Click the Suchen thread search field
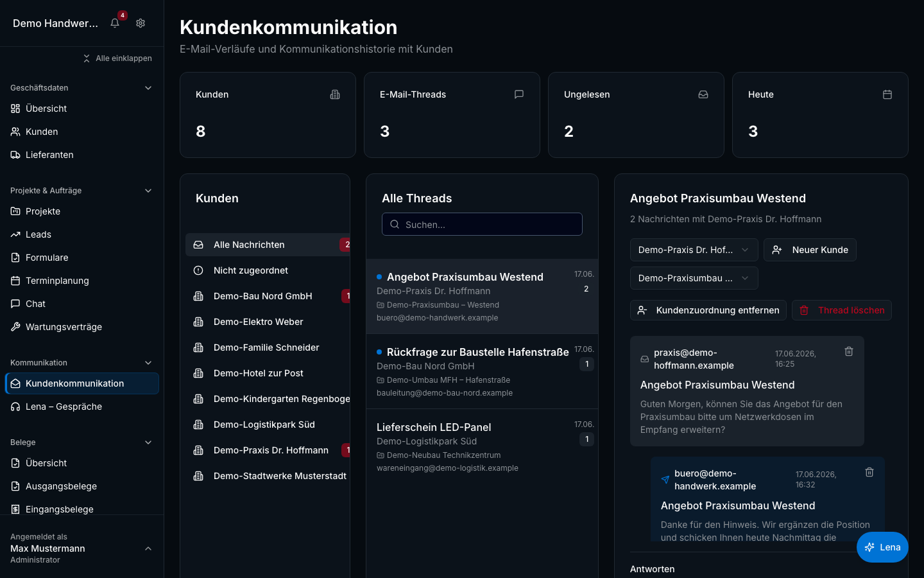This screenshot has width=924, height=578. (x=482, y=224)
